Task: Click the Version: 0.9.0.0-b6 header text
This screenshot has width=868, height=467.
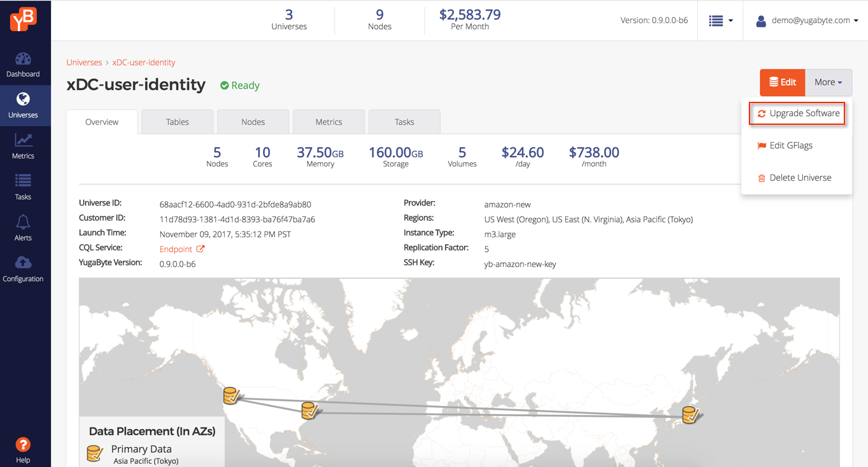Action: tap(654, 20)
